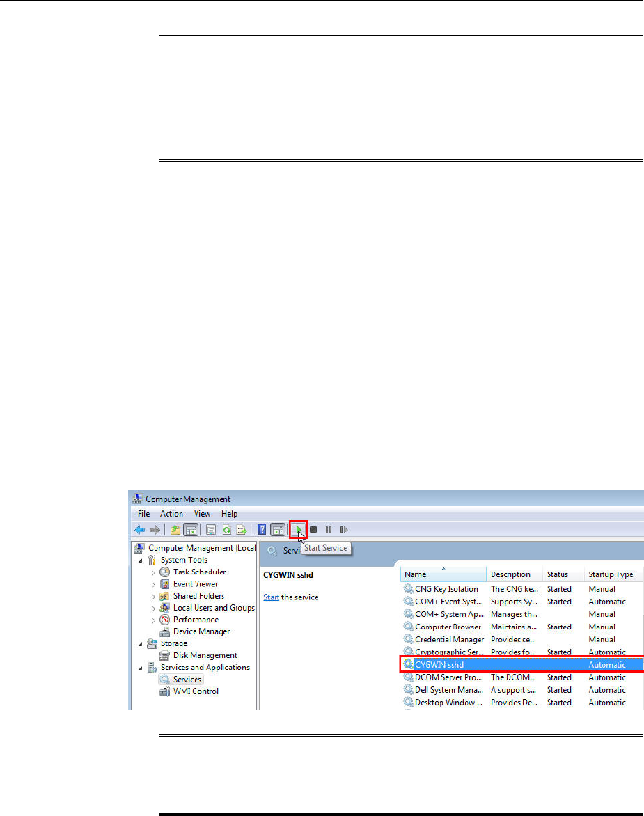Click the Disk Management icon in the tree

tap(165, 655)
